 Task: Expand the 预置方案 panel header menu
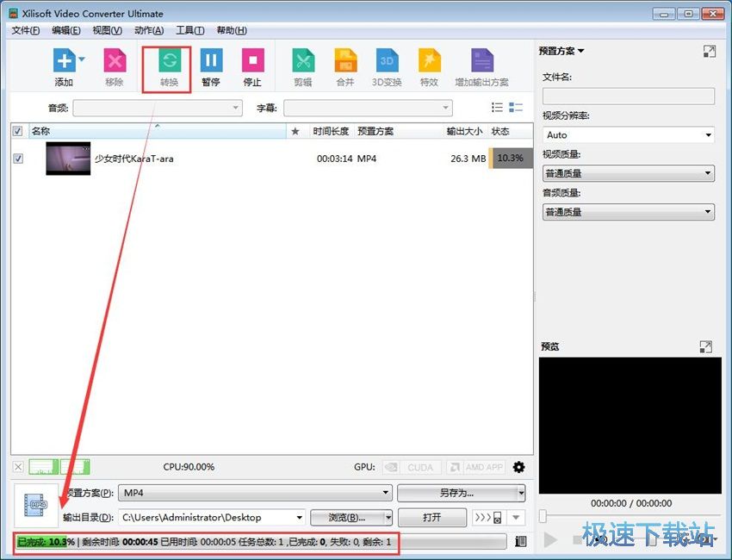(561, 51)
